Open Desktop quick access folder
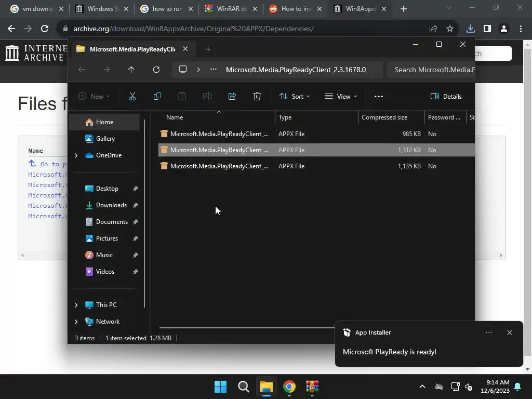Screen dimensions: 532x399 tap(107, 188)
